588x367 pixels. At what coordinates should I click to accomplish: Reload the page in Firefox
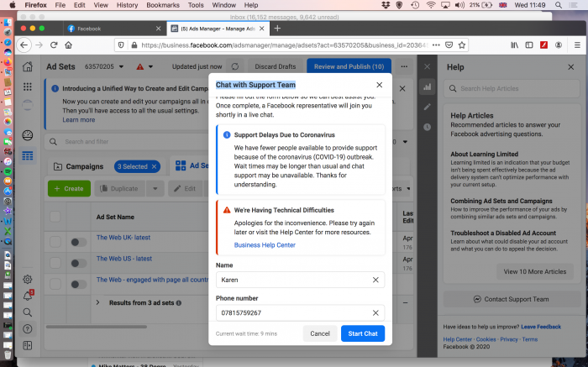54,45
